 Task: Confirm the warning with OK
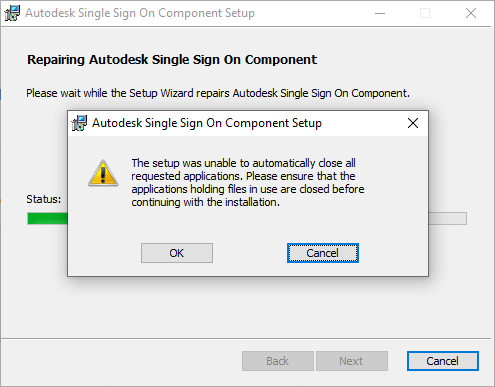coord(177,253)
